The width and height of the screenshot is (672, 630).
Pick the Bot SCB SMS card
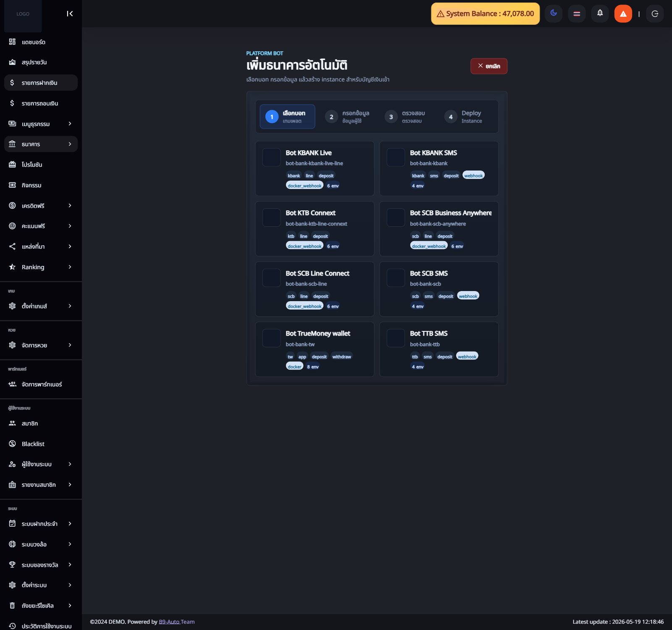click(439, 289)
